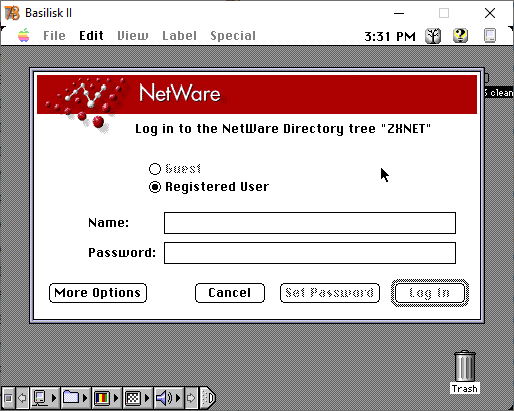Image resolution: width=514 pixels, height=411 pixels.
Task: Open the Help balloon menu icon
Action: tap(460, 35)
